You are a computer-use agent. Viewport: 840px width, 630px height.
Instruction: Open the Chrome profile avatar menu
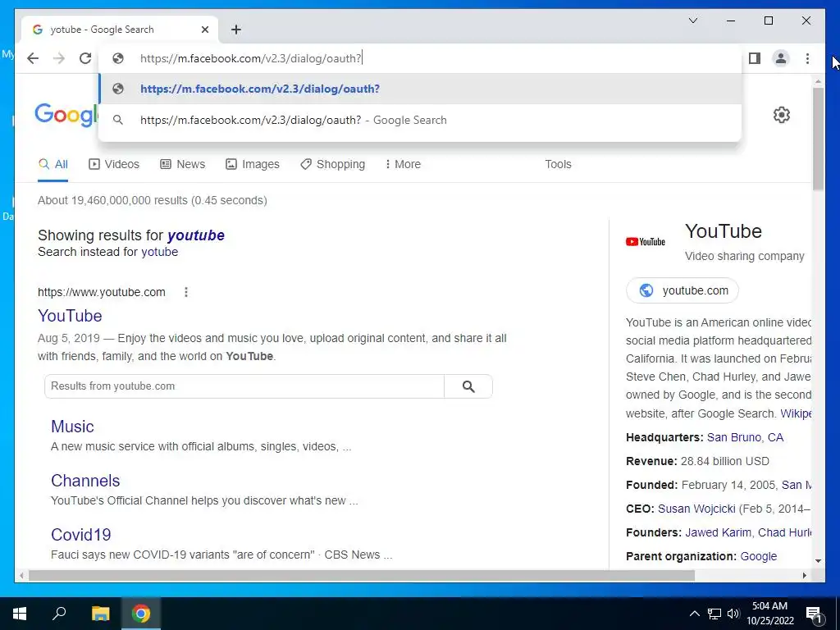coord(781,58)
